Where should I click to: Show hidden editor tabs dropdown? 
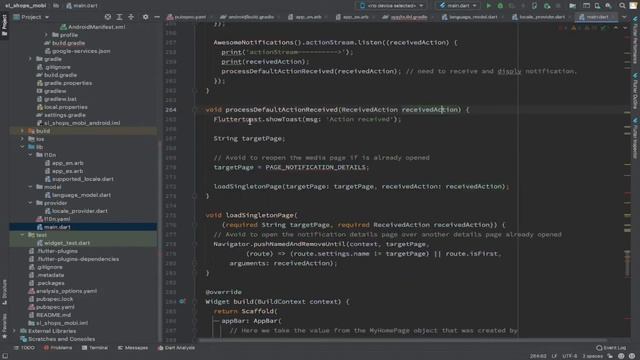(624, 17)
